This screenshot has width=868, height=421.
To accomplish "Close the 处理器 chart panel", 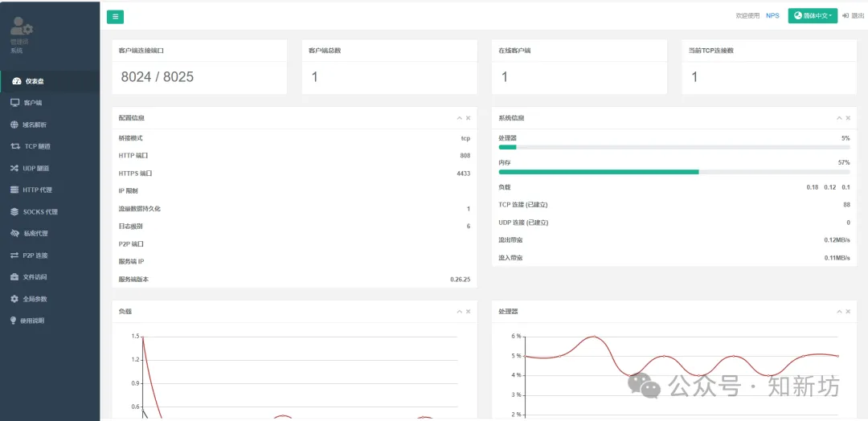I will [848, 311].
